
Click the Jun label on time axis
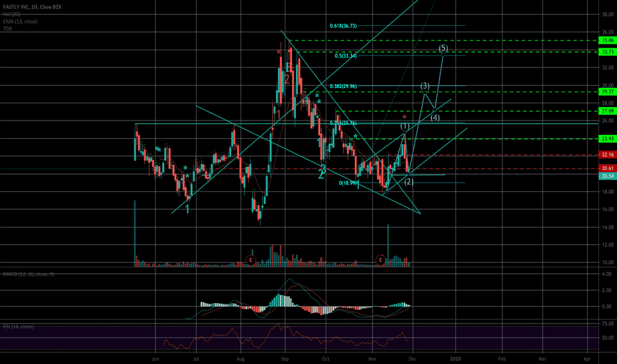click(x=155, y=359)
